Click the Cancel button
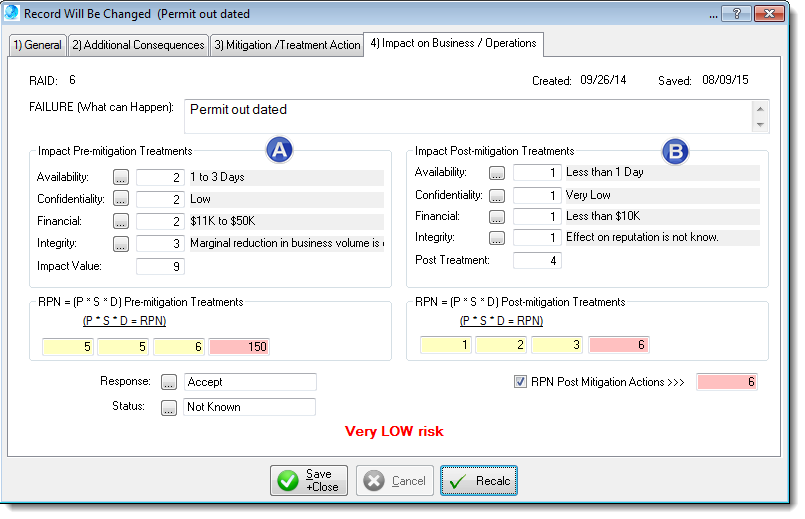 click(x=395, y=481)
